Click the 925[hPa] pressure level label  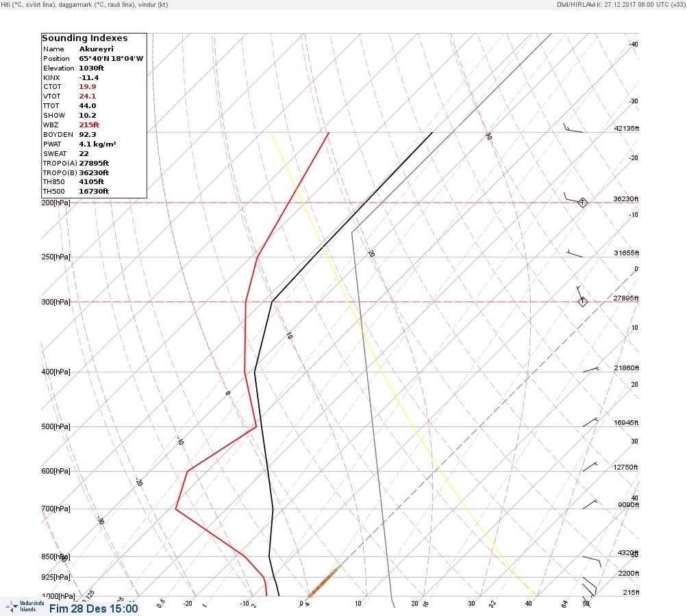pyautogui.click(x=55, y=577)
